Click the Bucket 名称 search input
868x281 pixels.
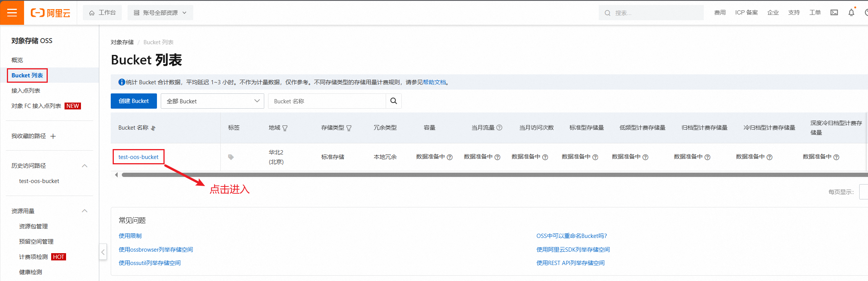click(x=327, y=101)
